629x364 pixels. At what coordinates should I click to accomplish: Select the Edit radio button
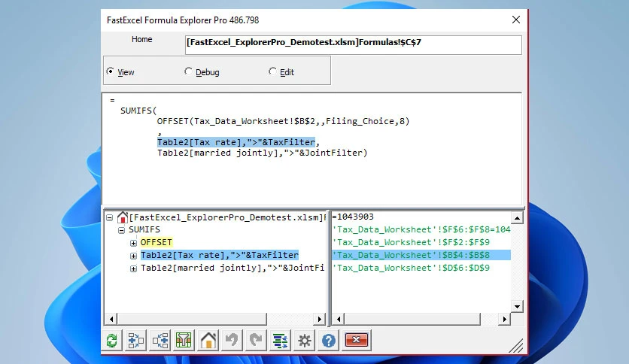click(x=272, y=71)
